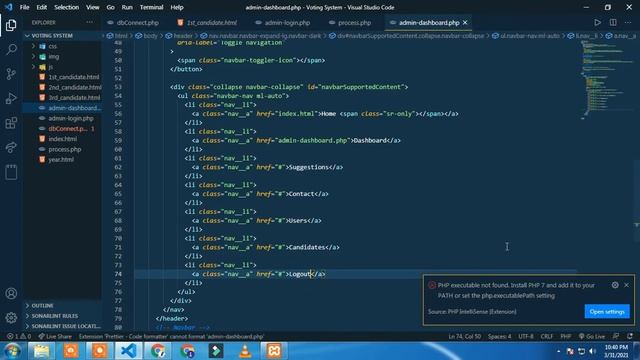Image resolution: width=640 pixels, height=360 pixels.
Task: Close the admin-dashboard.php tab
Action: [x=465, y=22]
